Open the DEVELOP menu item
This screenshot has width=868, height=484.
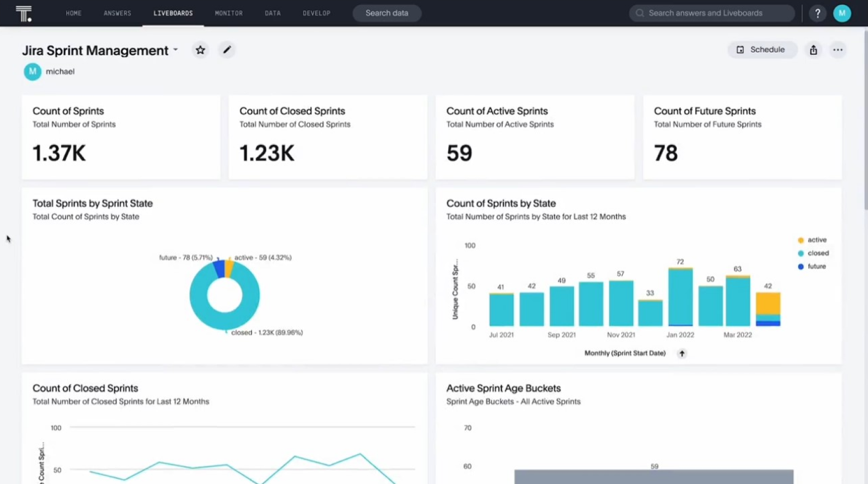coord(316,13)
